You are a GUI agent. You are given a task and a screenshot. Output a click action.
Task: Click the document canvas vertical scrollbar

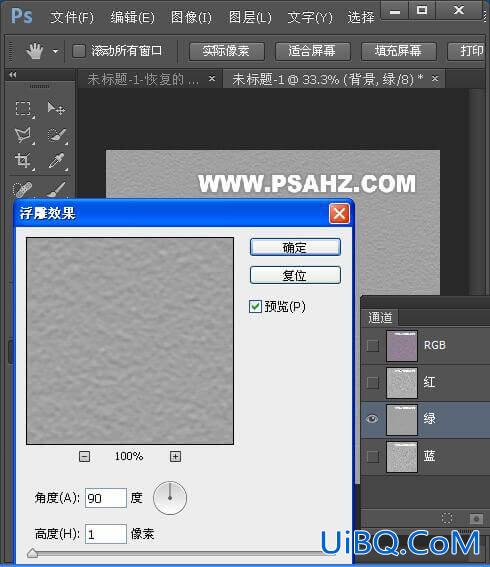pos(477,192)
